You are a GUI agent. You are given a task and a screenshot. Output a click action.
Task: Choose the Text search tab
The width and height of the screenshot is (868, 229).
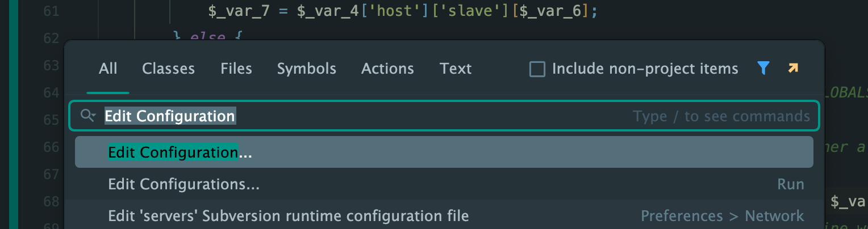pos(455,69)
